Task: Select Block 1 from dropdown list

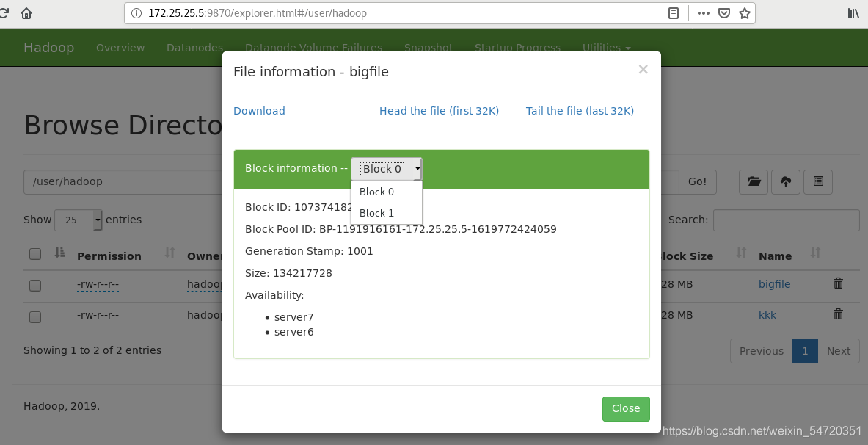Action: click(x=387, y=213)
